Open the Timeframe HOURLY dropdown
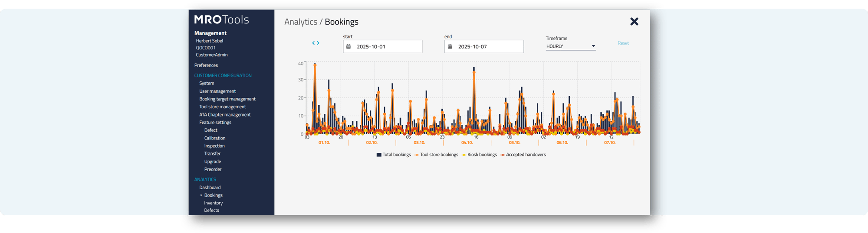The image size is (868, 233). point(570,46)
